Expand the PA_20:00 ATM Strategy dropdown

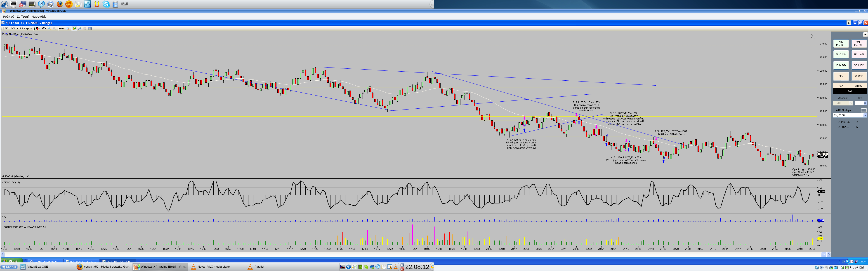click(865, 115)
